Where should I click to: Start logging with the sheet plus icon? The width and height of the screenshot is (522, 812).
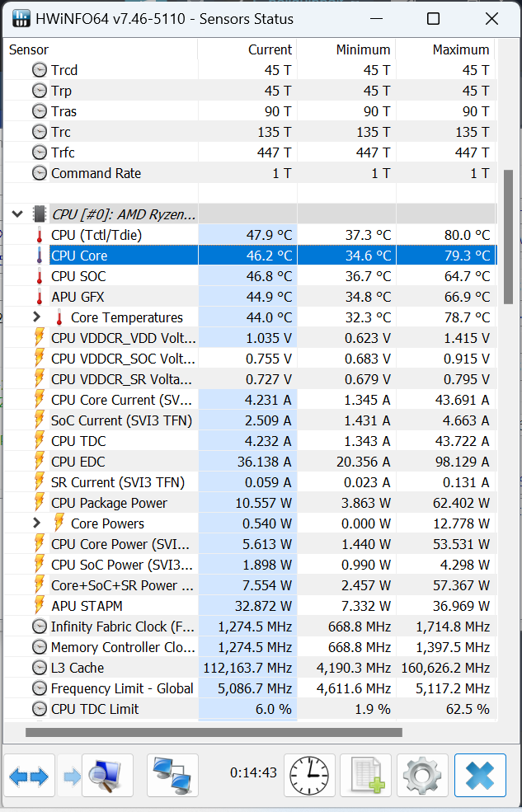click(366, 775)
